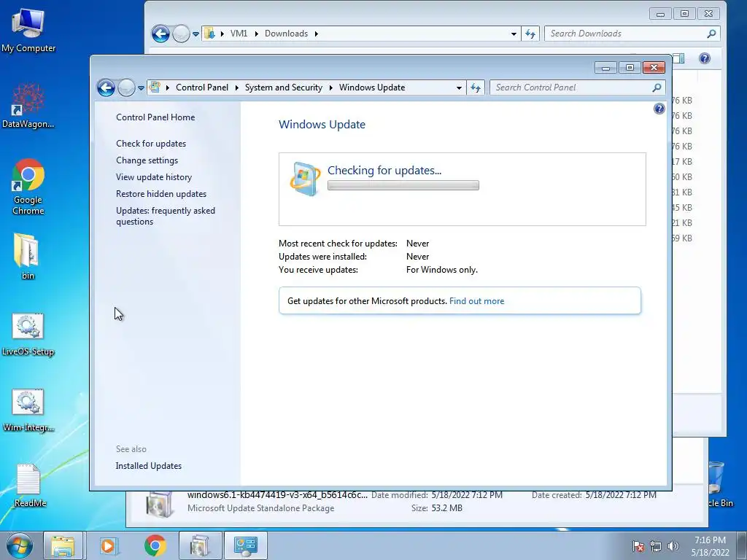
Task: Click magnifier in Search Downloads box
Action: 711,34
